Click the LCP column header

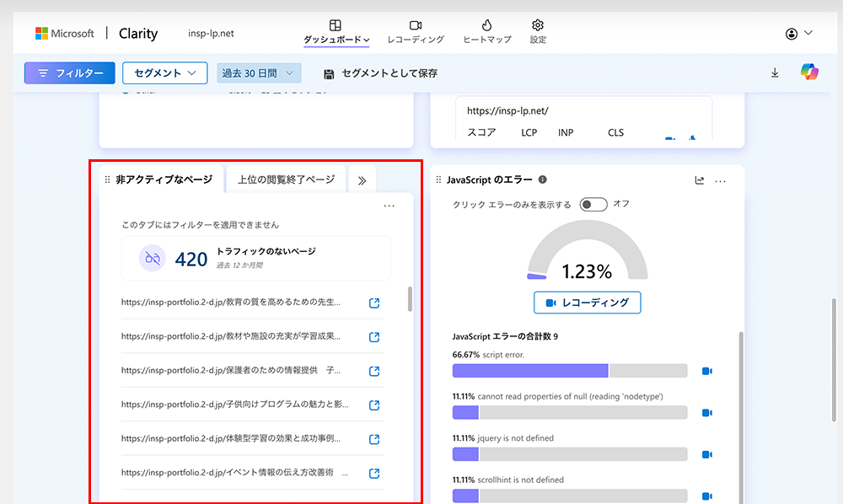pyautogui.click(x=529, y=132)
